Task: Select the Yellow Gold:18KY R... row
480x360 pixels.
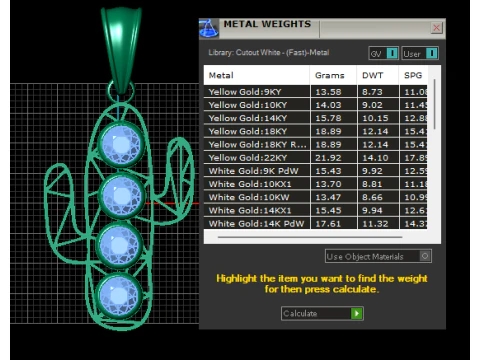Action: click(x=315, y=144)
